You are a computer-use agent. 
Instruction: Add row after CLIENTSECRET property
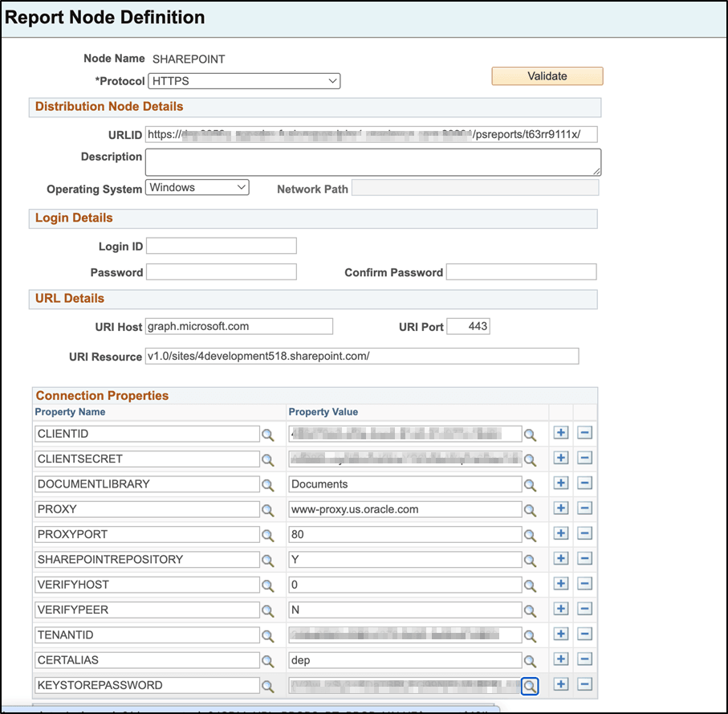(x=561, y=458)
